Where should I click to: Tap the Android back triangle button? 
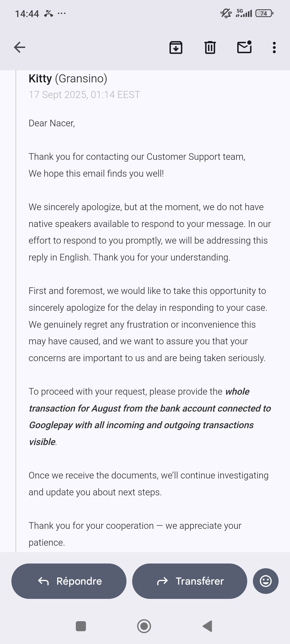pyautogui.click(x=208, y=626)
